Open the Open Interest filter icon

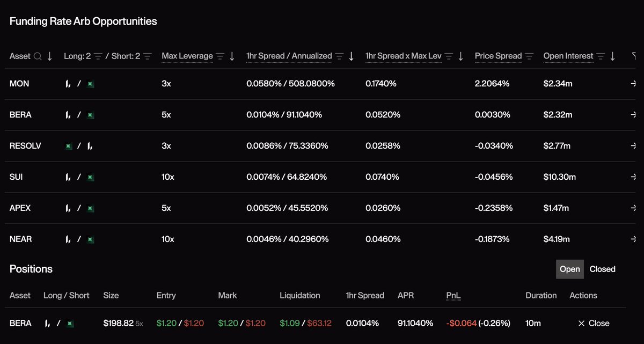pyautogui.click(x=601, y=56)
